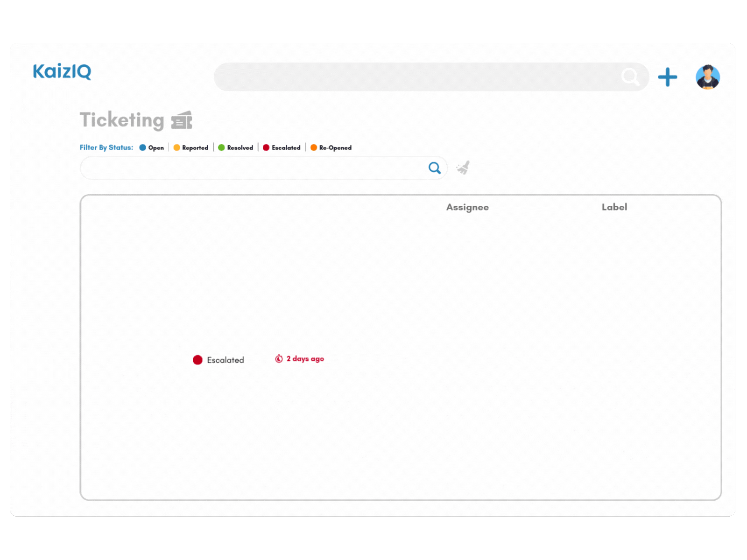Click the ticket icon beside Ticketing heading
The width and height of the screenshot is (747, 560).
[x=182, y=120]
